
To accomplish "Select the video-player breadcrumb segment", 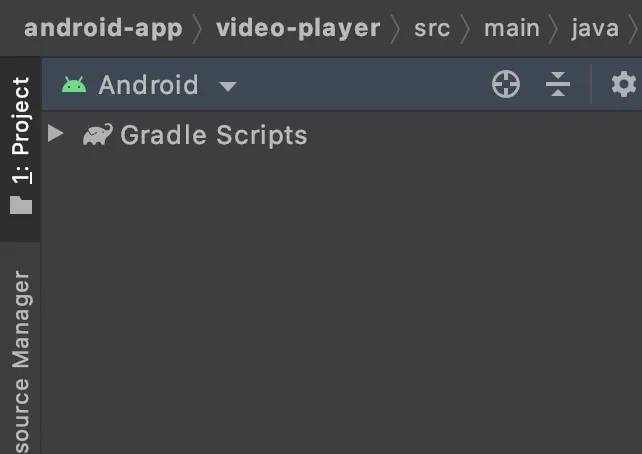I will click(x=298, y=28).
